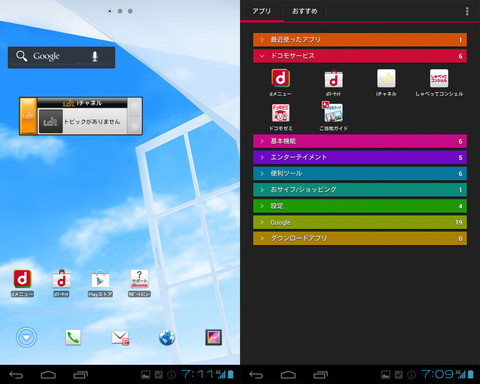Screen dimensions: 480x384
Task: Start voice search with the microphone icon
Action: coord(95,56)
